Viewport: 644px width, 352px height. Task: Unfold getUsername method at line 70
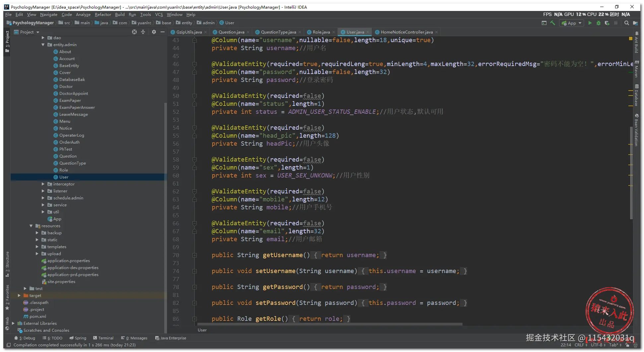pos(194,255)
